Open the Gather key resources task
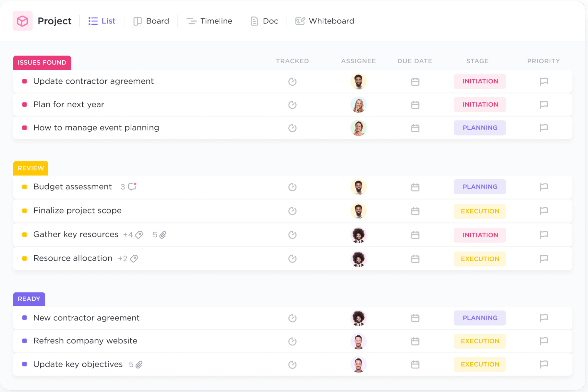The width and height of the screenshot is (588, 392). [76, 234]
